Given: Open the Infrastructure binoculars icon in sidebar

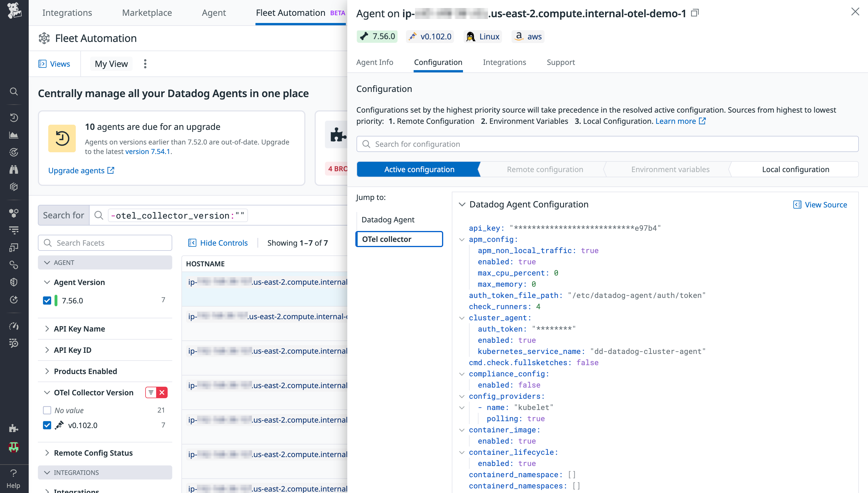Looking at the screenshot, I should click(13, 169).
